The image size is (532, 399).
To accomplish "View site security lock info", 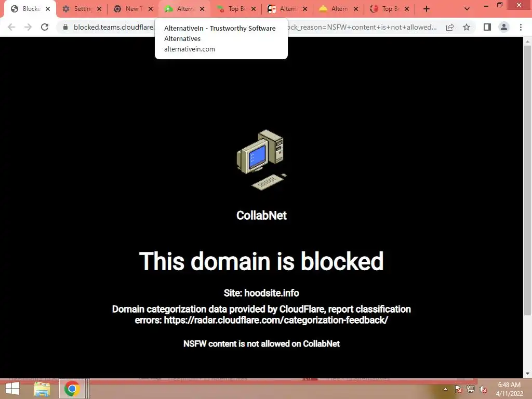I will point(65,27).
